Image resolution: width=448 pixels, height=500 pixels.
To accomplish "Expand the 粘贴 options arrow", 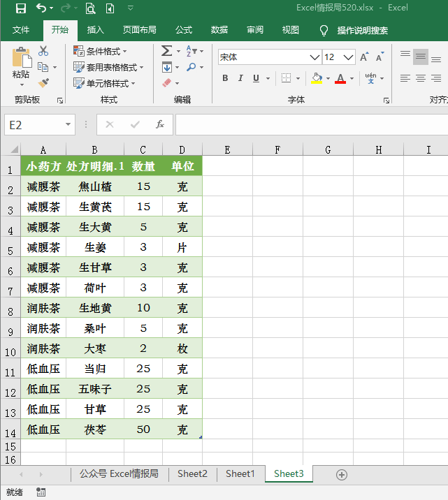I will [22, 84].
